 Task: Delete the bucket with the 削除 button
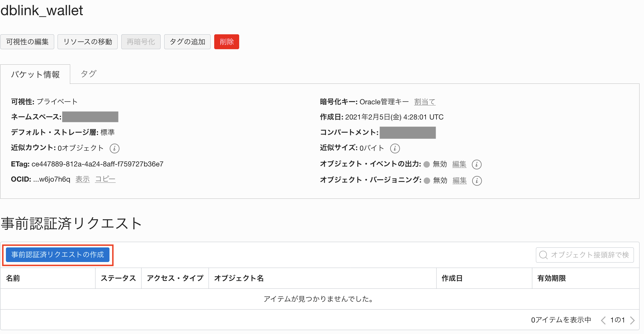click(x=227, y=42)
